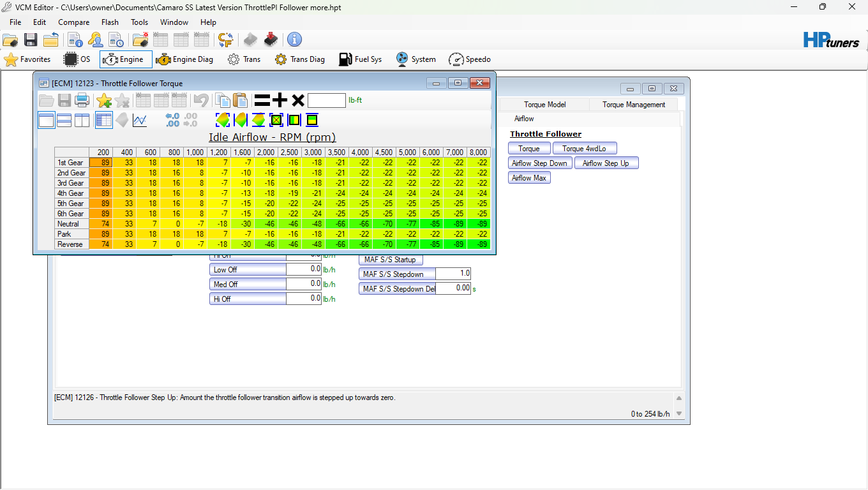Click the paste clipboard icon
The height and width of the screenshot is (490, 868).
[x=240, y=100]
